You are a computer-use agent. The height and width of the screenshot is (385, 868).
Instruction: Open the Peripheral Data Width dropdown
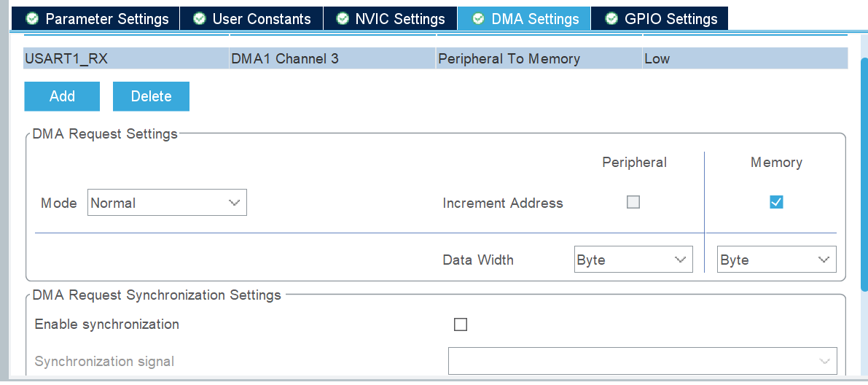coord(633,260)
